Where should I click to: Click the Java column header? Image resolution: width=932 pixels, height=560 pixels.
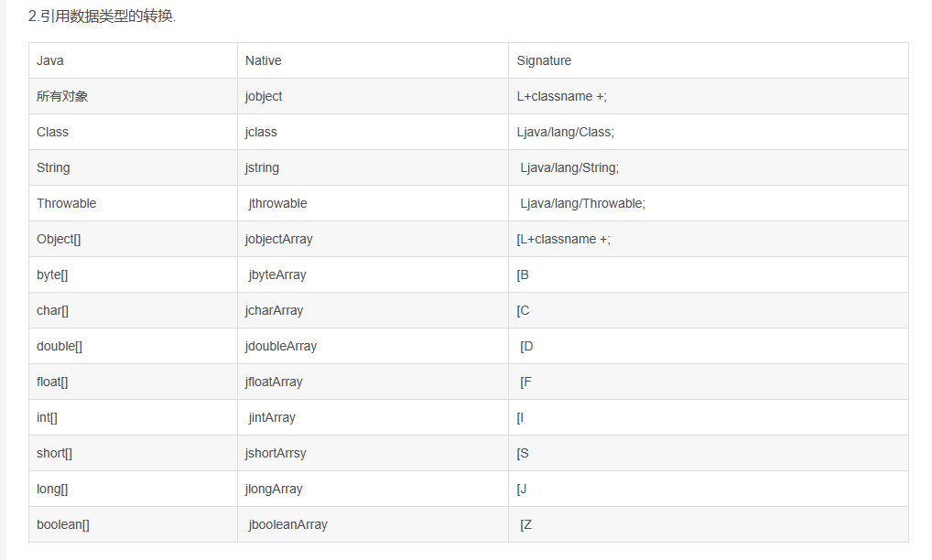click(50, 60)
